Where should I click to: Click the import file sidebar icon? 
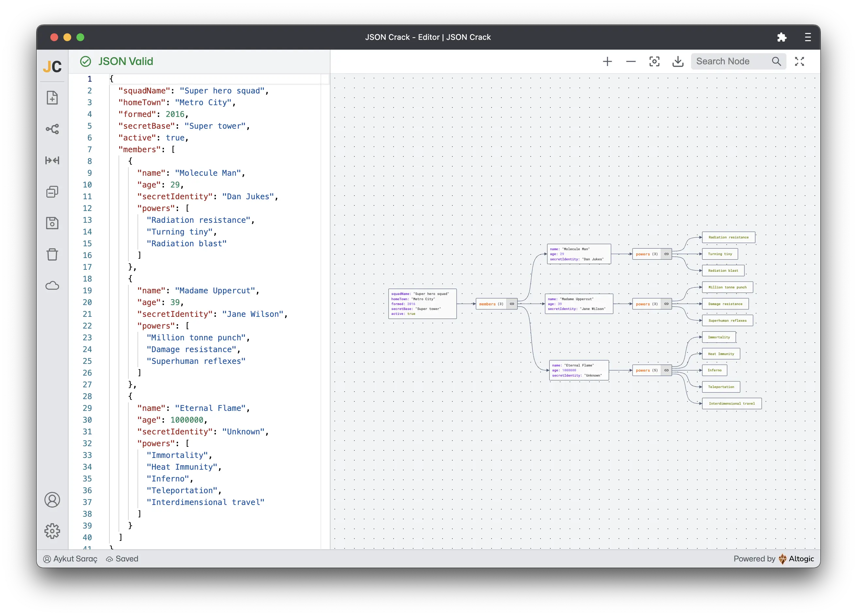click(52, 98)
